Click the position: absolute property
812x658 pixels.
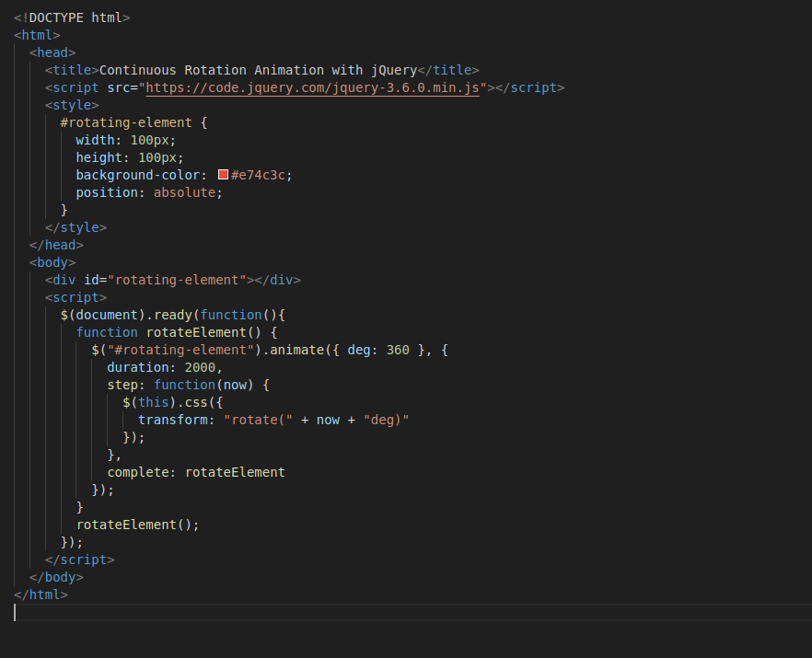(x=149, y=191)
